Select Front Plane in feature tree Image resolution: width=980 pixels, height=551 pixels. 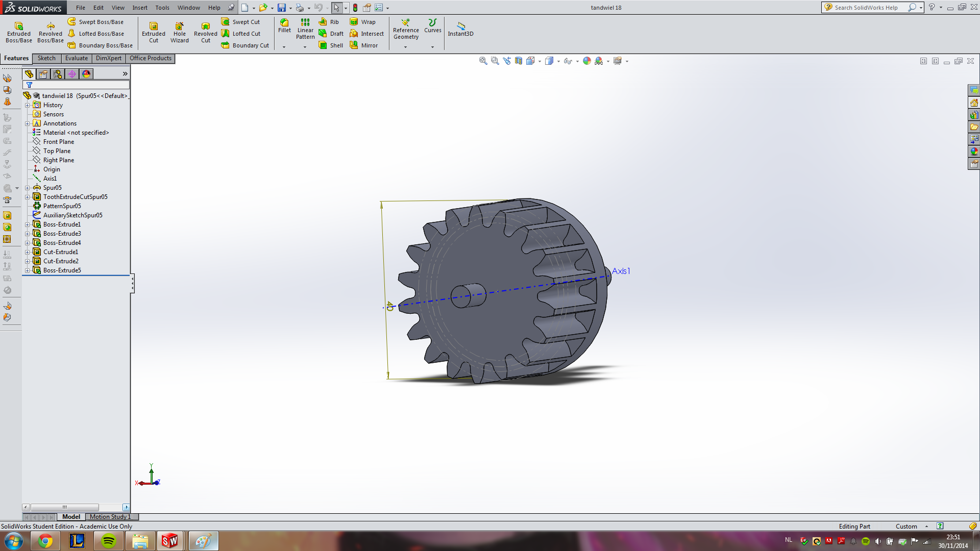click(x=59, y=142)
